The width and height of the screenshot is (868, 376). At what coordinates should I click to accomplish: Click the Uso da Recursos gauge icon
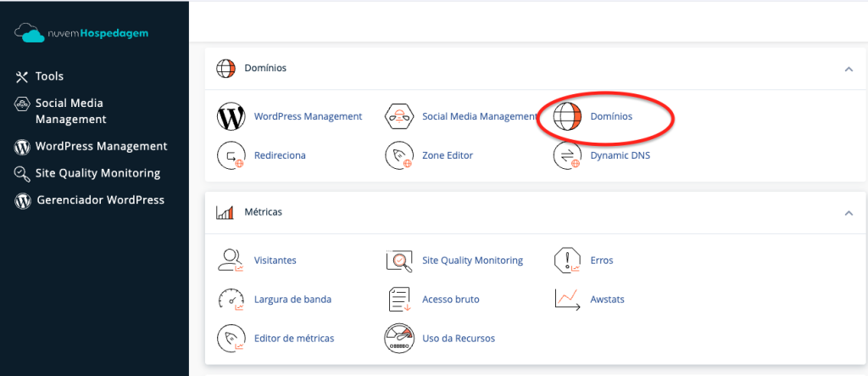click(x=398, y=338)
